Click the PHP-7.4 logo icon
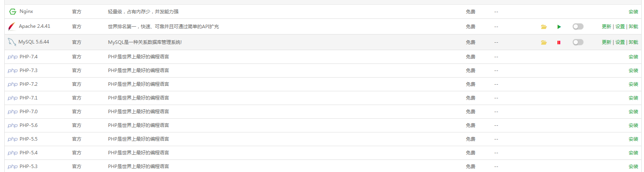The height and width of the screenshot is (172, 644). coord(13,57)
